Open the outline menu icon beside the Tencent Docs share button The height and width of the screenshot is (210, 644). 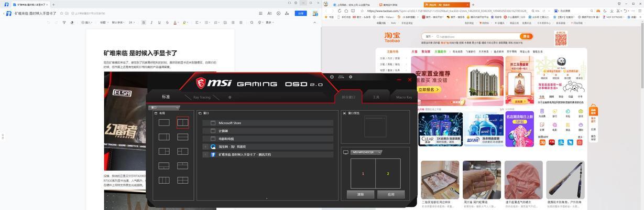coord(260,13)
